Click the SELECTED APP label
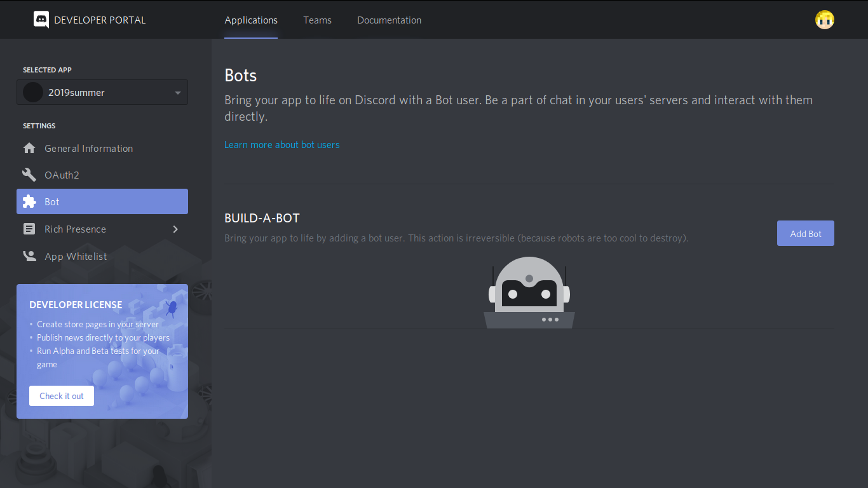The width and height of the screenshot is (868, 488). pyautogui.click(x=47, y=70)
